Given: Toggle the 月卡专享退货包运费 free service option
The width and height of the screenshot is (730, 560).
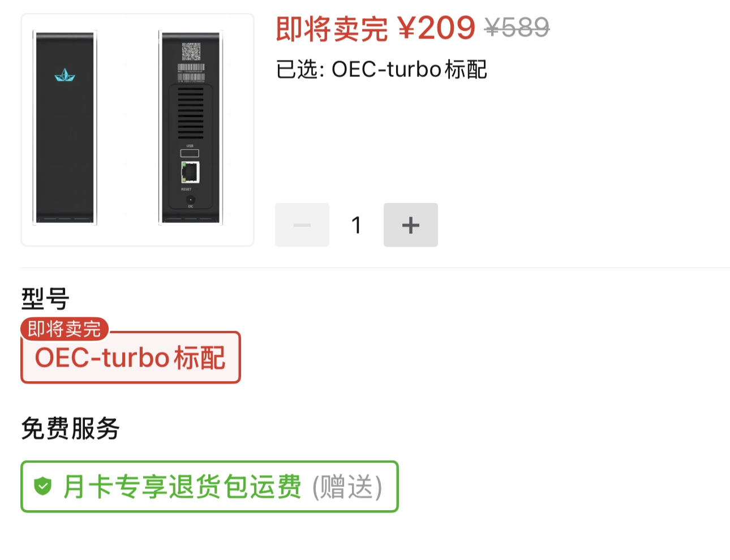Looking at the screenshot, I should pyautogui.click(x=209, y=486).
